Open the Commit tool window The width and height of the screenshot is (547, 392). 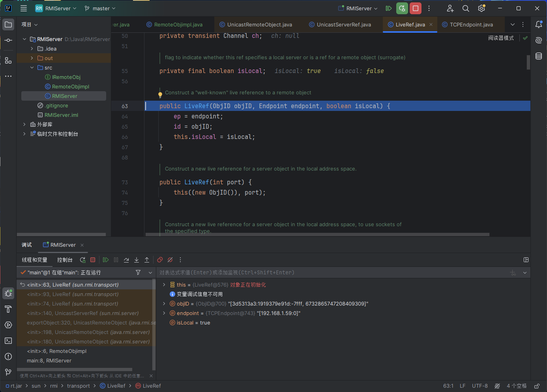pyautogui.click(x=8, y=40)
